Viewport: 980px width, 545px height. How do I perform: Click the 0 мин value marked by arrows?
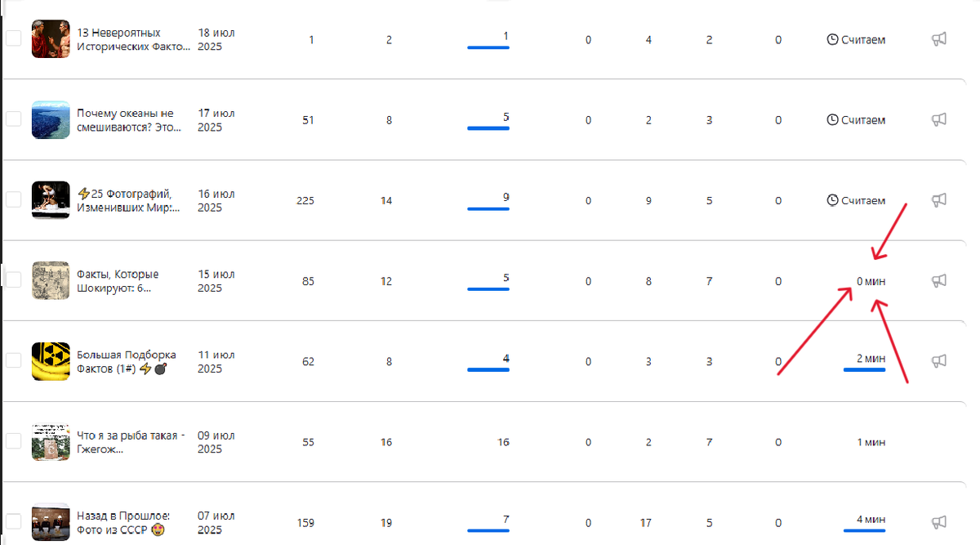coord(871,281)
